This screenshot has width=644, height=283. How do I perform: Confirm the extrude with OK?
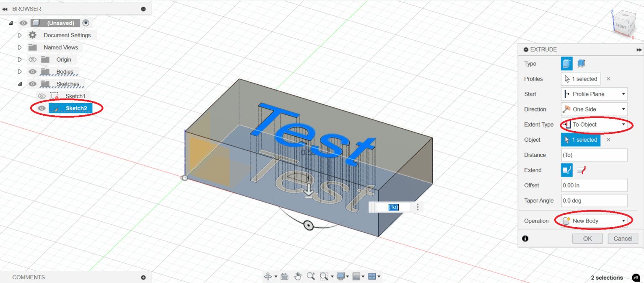tap(587, 239)
